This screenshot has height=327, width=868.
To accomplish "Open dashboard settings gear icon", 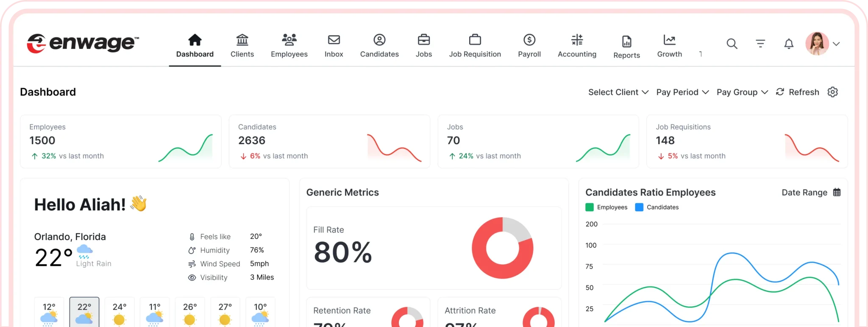I will click(x=832, y=92).
